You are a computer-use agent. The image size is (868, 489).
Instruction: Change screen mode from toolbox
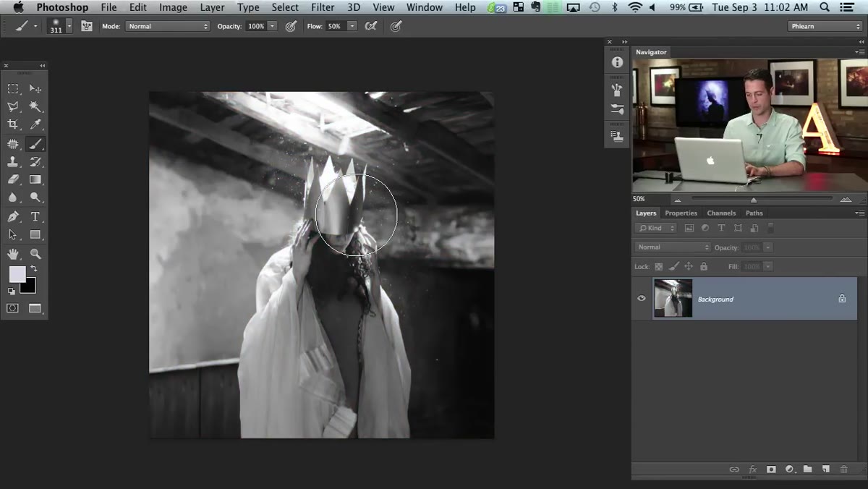tap(35, 308)
